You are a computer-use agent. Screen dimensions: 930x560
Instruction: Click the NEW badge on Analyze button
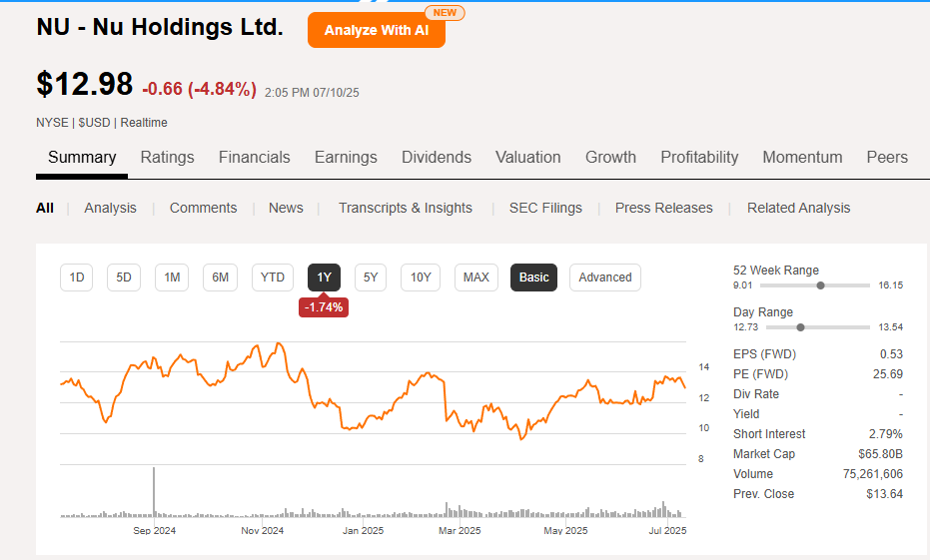445,13
